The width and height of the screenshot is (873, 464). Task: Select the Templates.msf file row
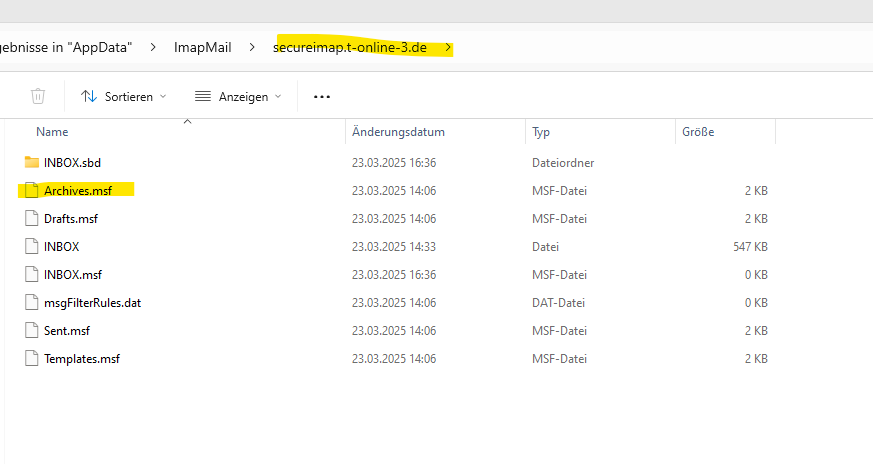point(396,359)
